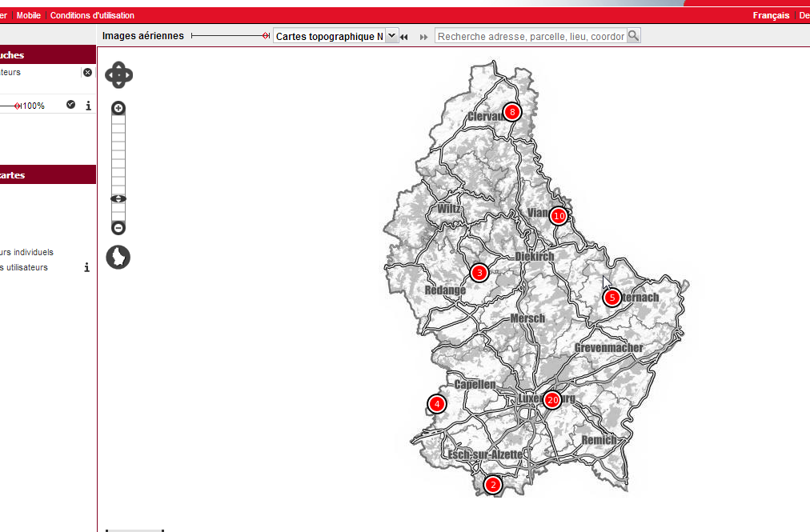Open Conditions d'utilisation link
Image resolution: width=810 pixels, height=532 pixels.
92,15
